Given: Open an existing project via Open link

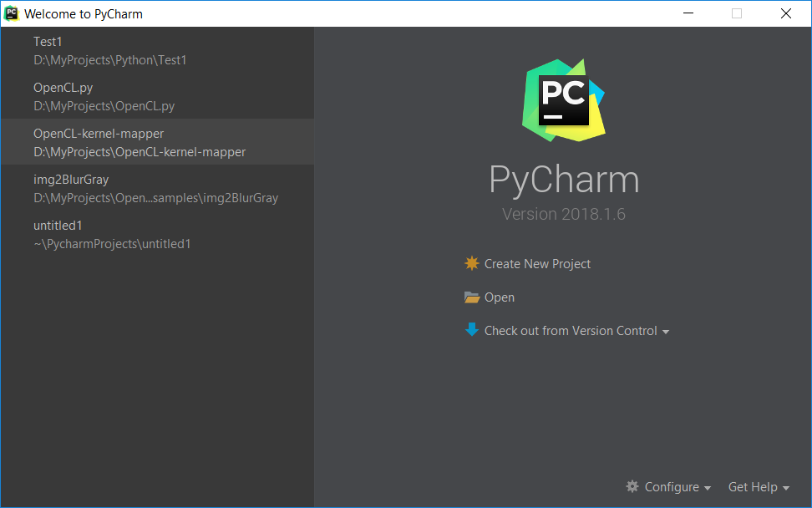Looking at the screenshot, I should (500, 297).
